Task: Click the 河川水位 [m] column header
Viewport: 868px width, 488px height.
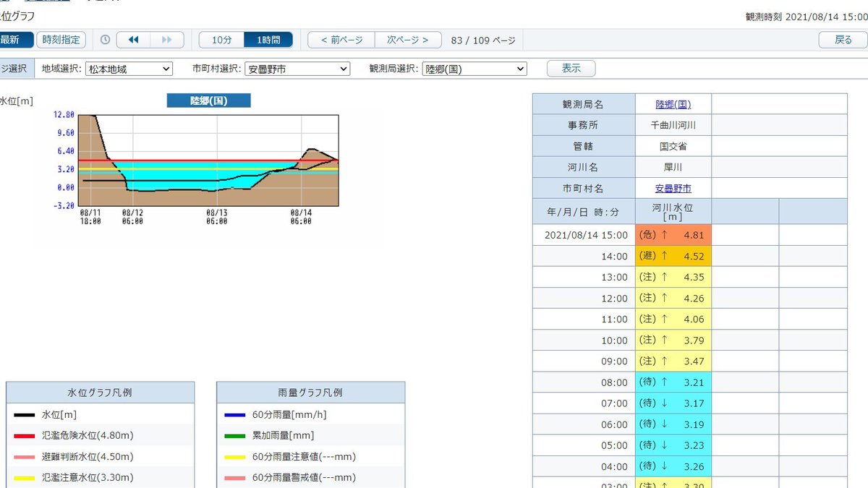Action: point(673,212)
